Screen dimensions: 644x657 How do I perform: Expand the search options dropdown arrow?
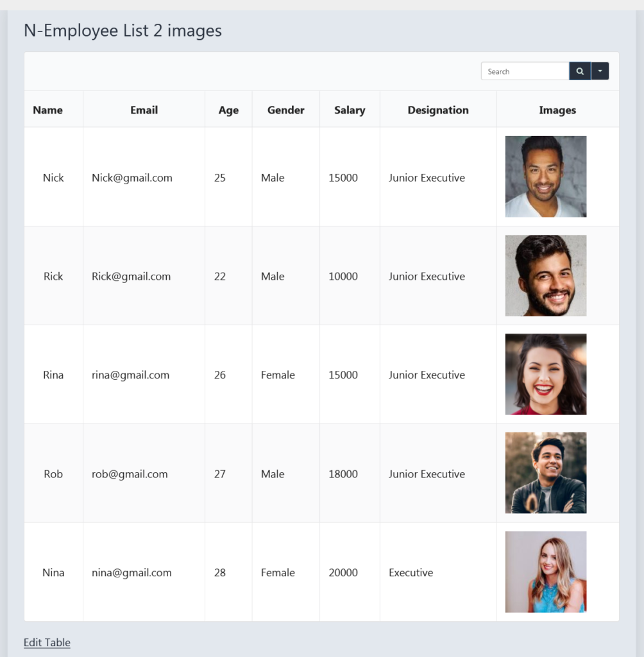pyautogui.click(x=600, y=71)
